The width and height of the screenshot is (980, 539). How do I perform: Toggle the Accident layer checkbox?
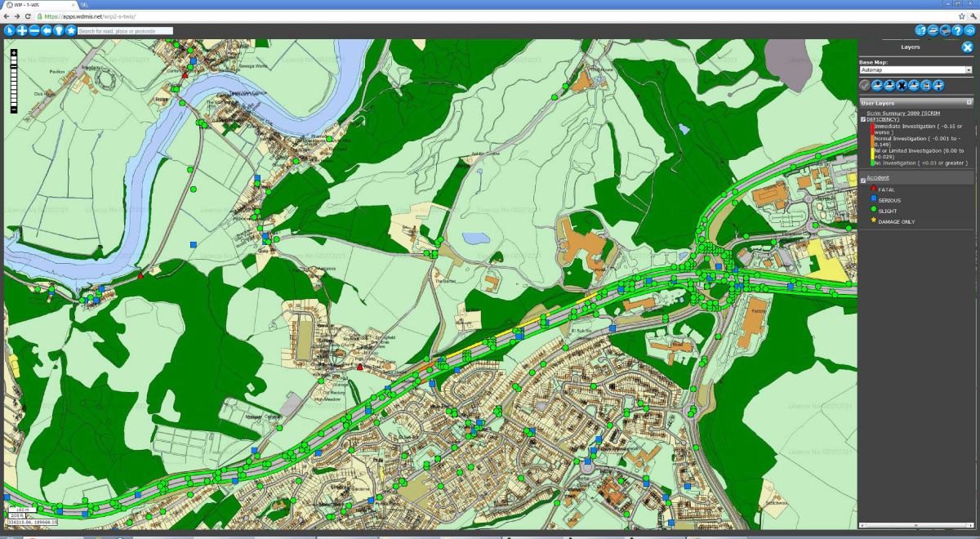(x=863, y=180)
